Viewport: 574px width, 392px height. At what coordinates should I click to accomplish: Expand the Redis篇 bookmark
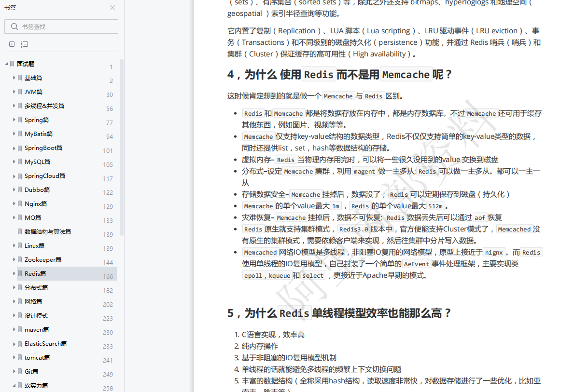tap(14, 273)
